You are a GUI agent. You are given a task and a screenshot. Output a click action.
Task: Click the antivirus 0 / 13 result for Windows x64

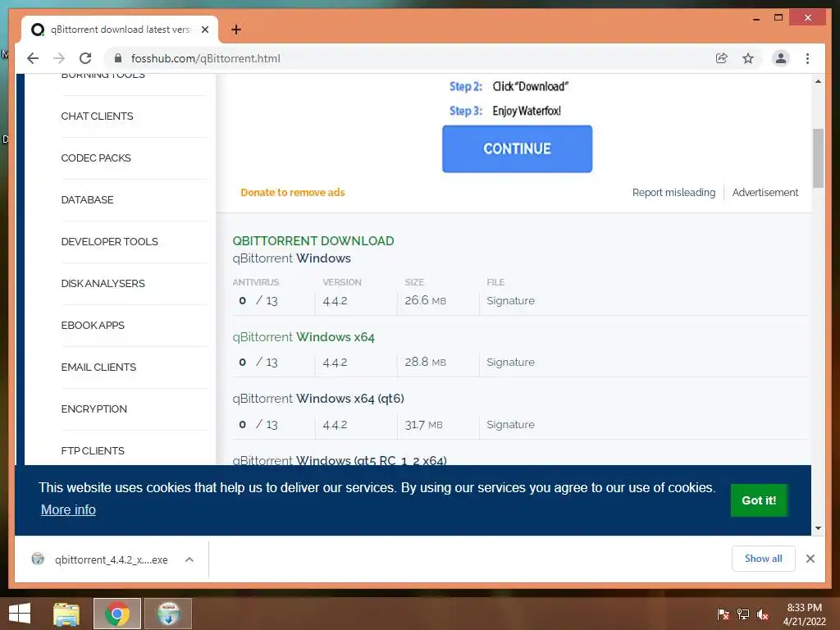[258, 362]
